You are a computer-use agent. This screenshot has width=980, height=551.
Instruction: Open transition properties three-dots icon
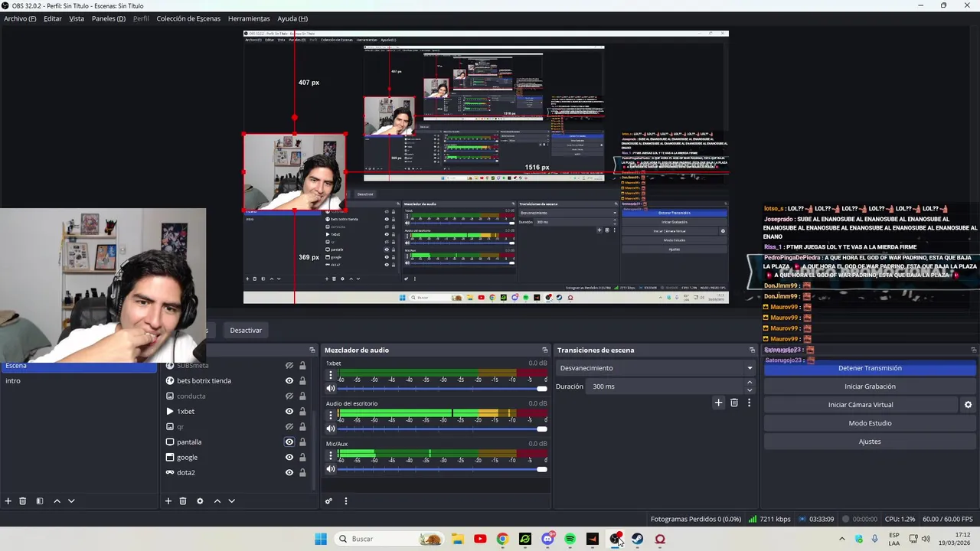click(749, 403)
